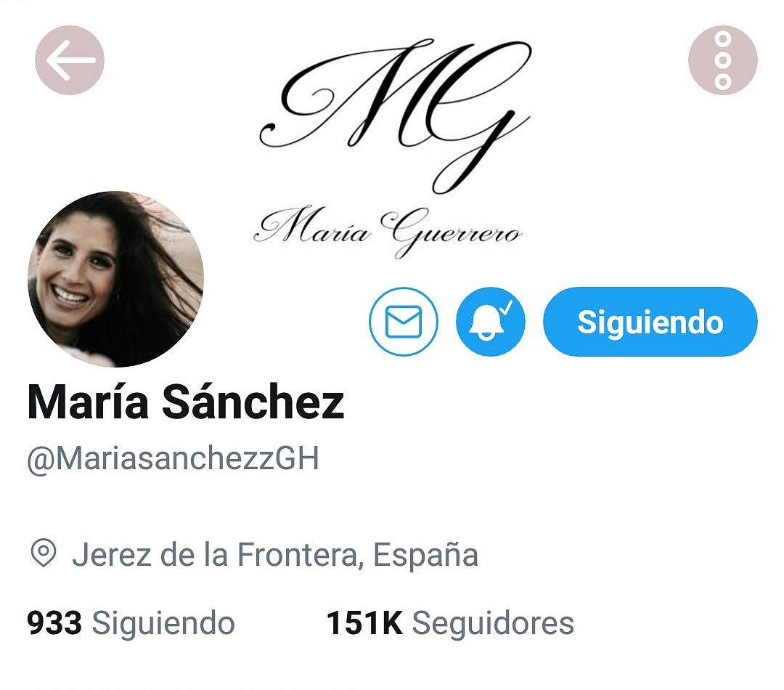This screenshot has height=690, width=784.
Task: Select the display name María Sánchez
Action: click(186, 402)
